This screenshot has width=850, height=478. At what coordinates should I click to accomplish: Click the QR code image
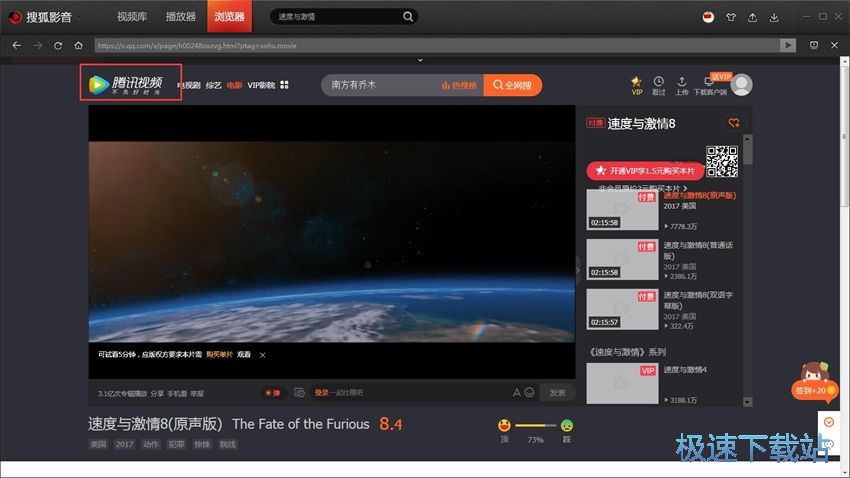722,162
